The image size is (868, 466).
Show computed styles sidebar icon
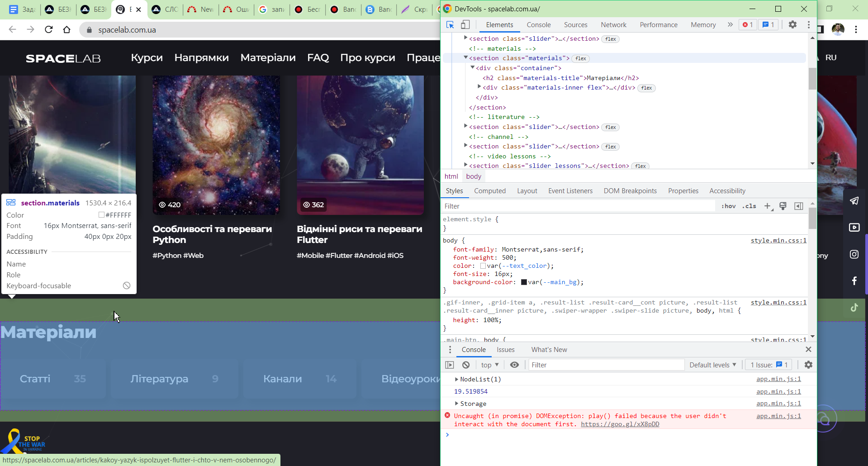click(x=799, y=206)
